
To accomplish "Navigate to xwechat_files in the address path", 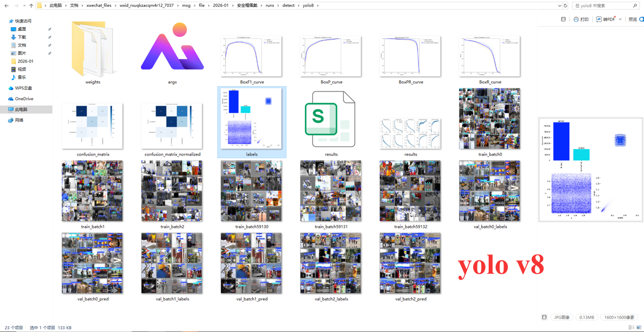I will point(99,5).
